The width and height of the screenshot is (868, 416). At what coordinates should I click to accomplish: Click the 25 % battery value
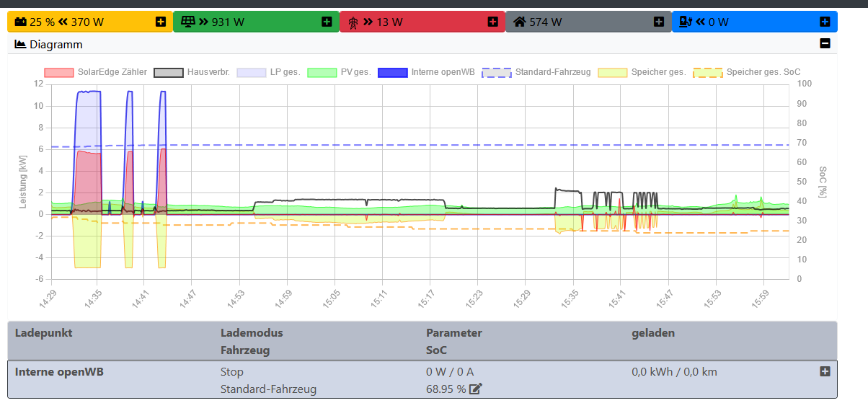(x=42, y=22)
